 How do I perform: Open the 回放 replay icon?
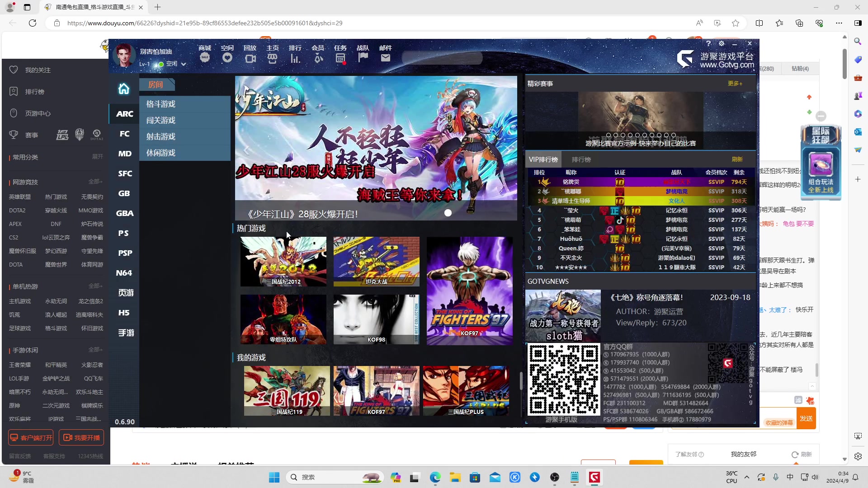click(250, 54)
